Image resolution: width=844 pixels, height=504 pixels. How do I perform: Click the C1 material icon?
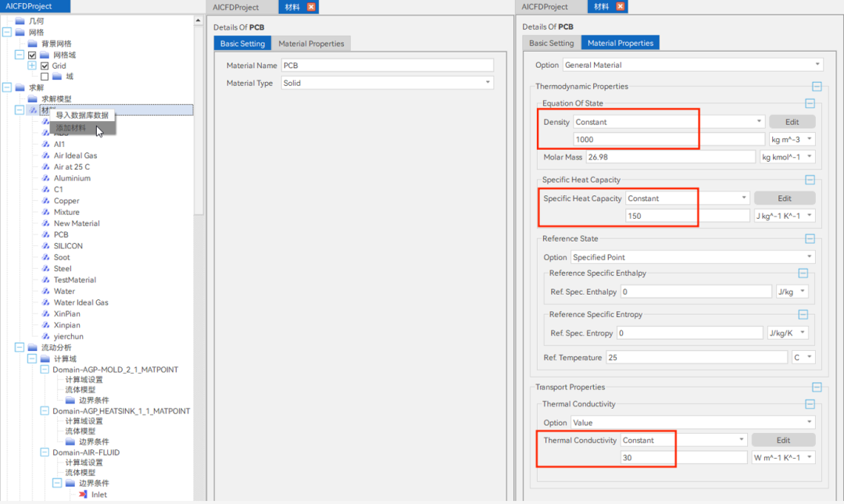[46, 190]
